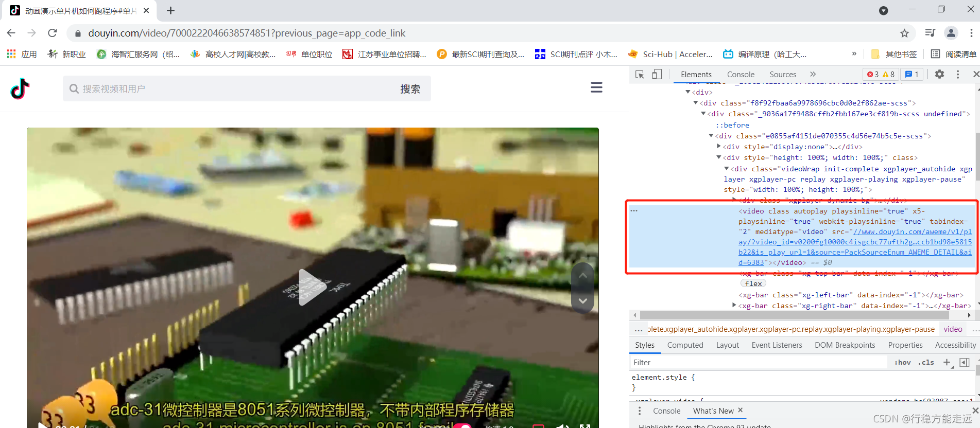Collapse the div f8f92fbaa6a997 node
980x428 pixels.
[696, 103]
